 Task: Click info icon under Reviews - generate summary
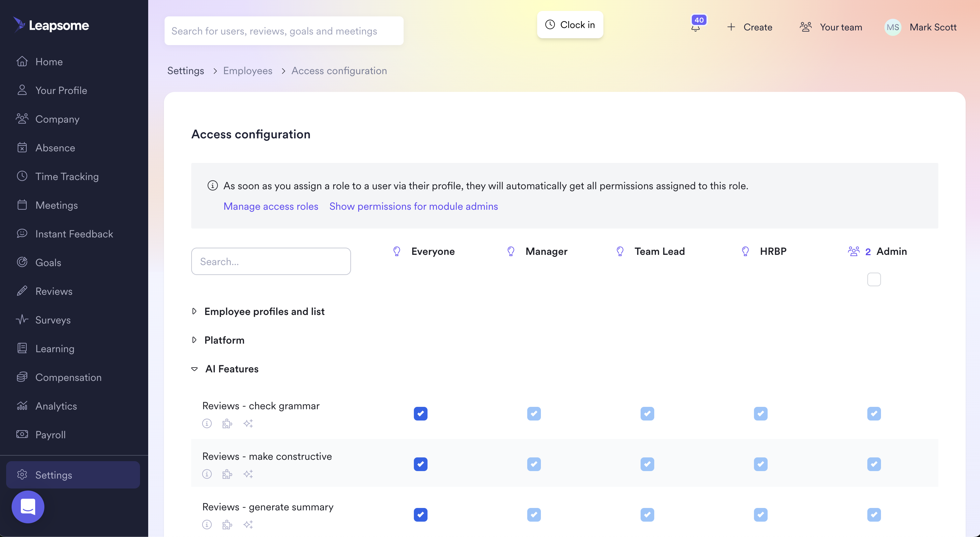point(207,524)
